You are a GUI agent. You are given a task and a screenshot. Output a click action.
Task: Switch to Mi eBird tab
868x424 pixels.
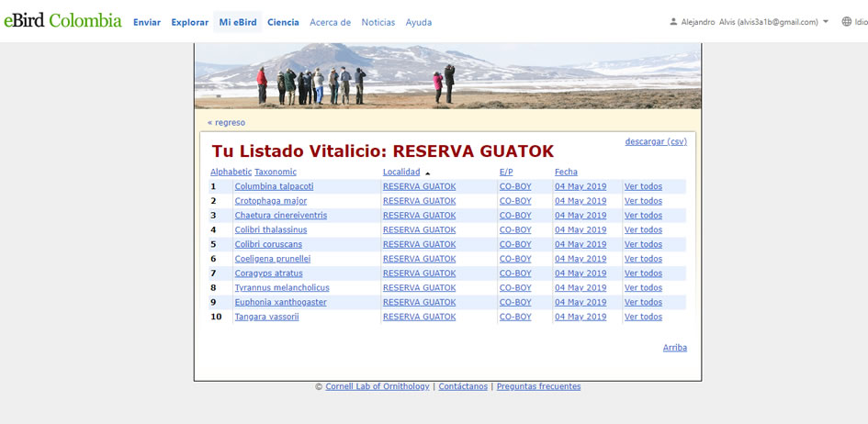click(x=237, y=22)
